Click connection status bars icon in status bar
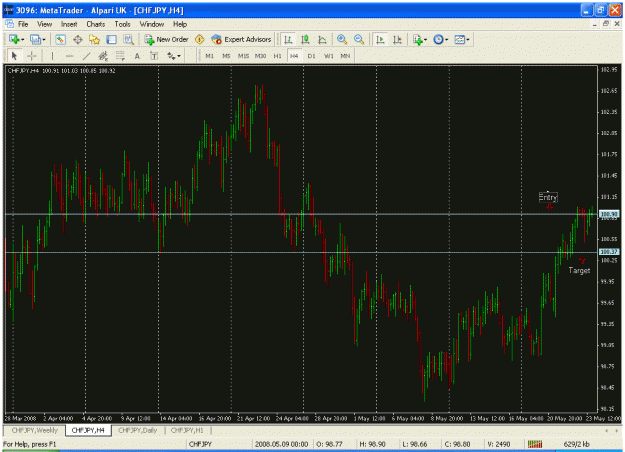Screen dimensions: 625x452 [535, 444]
